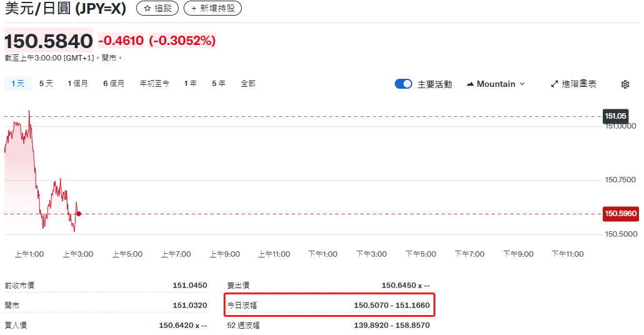Switch to 5天 time range

46,83
